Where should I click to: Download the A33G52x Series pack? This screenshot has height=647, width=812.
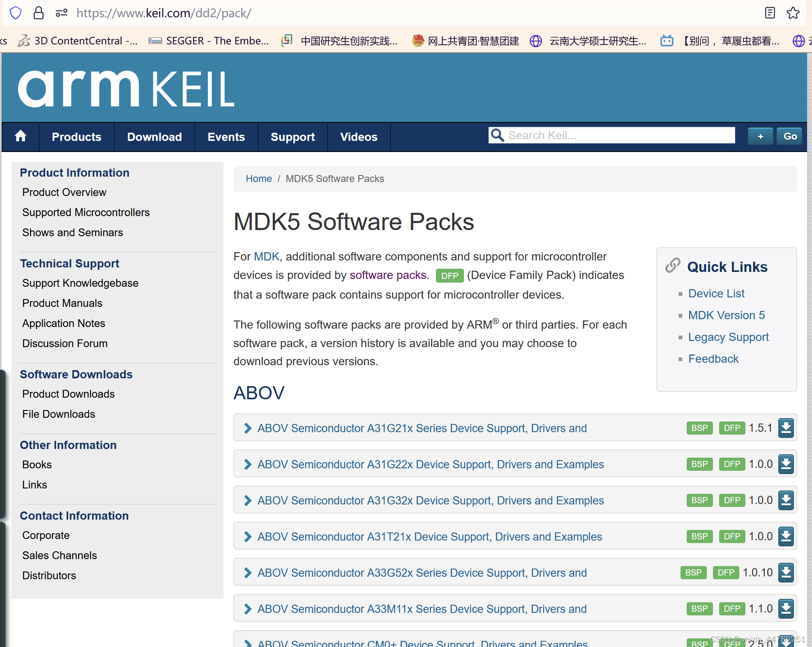[x=786, y=573]
